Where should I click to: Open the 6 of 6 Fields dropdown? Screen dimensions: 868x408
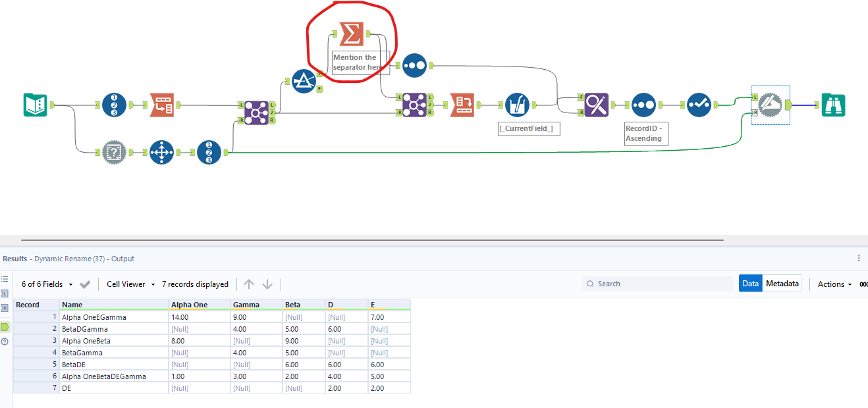click(x=49, y=284)
